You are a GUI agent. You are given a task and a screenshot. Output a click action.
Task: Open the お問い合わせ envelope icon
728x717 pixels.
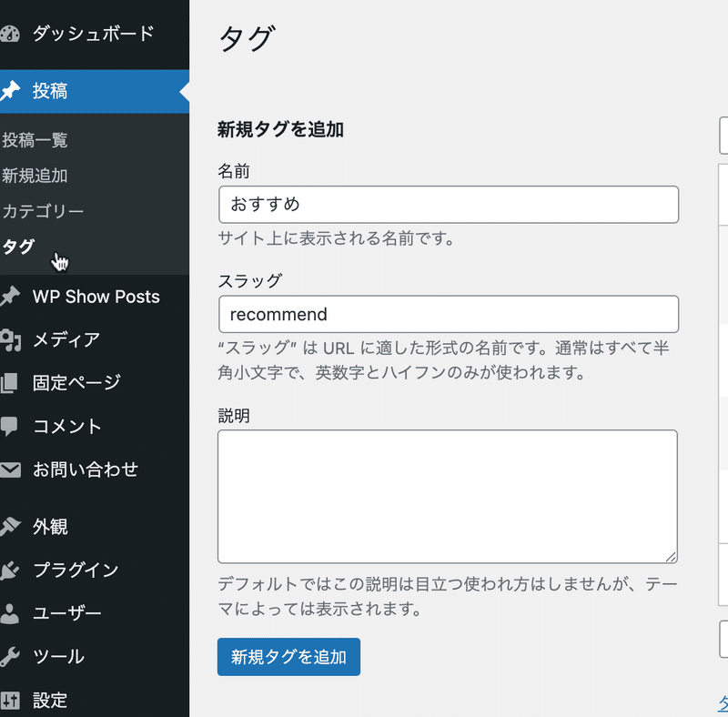point(10,470)
